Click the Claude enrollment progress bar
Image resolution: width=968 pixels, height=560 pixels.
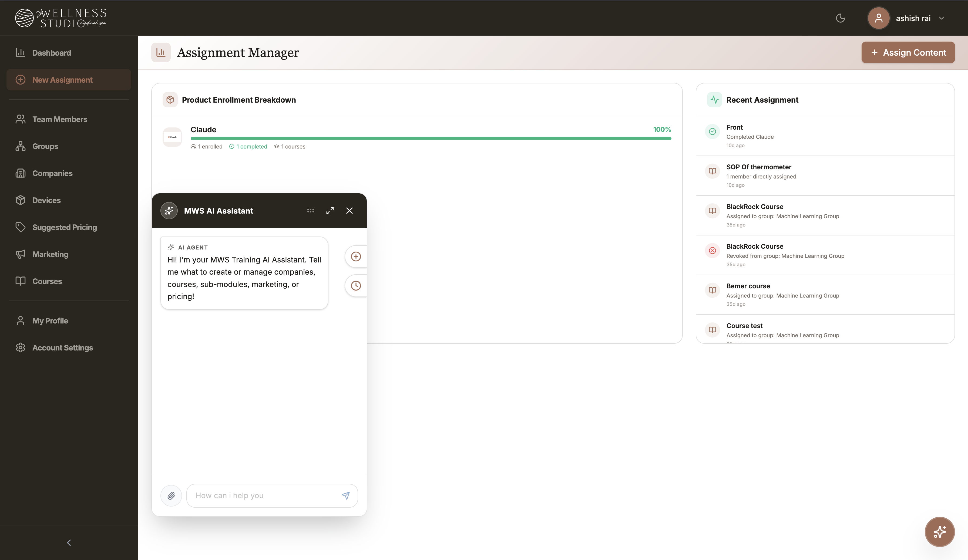(x=431, y=139)
